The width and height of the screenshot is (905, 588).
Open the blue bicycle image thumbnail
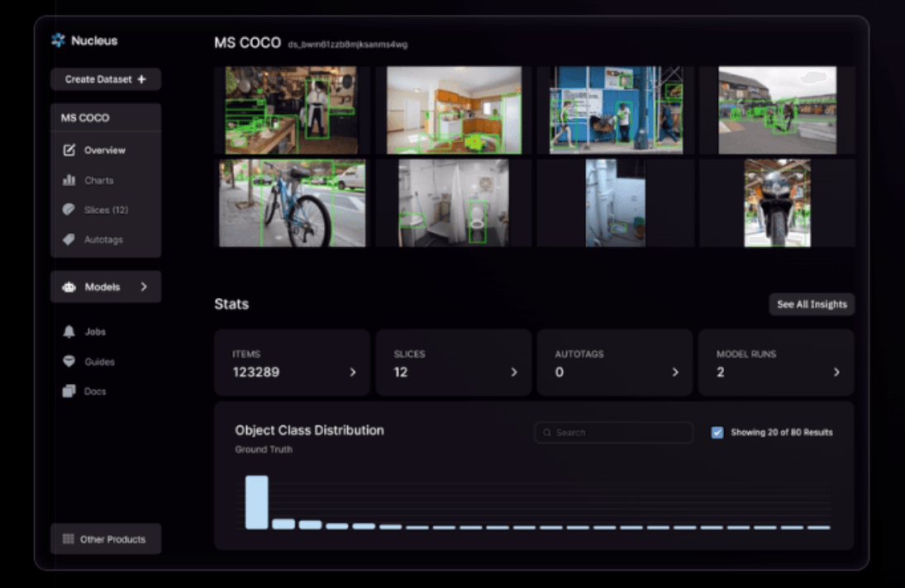pyautogui.click(x=292, y=203)
